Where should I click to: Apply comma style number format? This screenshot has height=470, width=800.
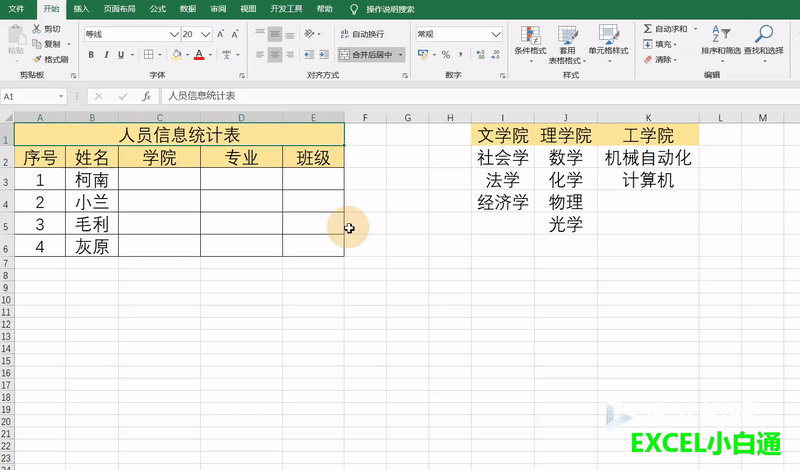(x=461, y=54)
